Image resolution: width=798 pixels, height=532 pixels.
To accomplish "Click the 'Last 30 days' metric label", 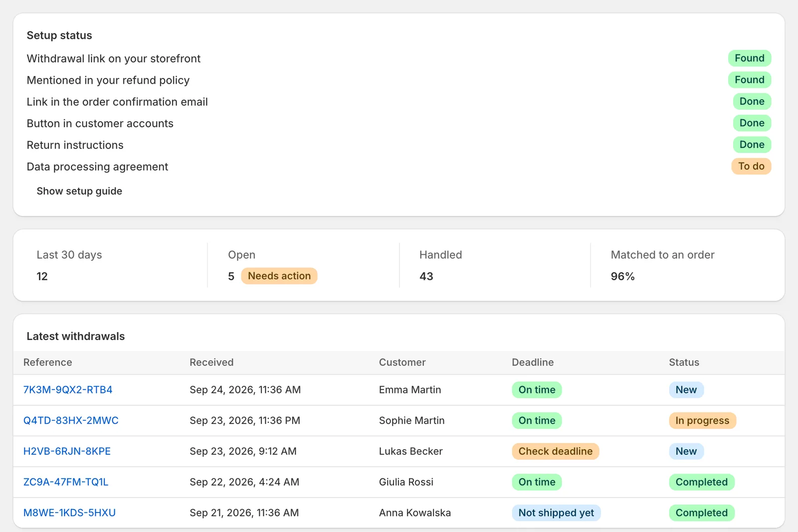I will (x=69, y=255).
